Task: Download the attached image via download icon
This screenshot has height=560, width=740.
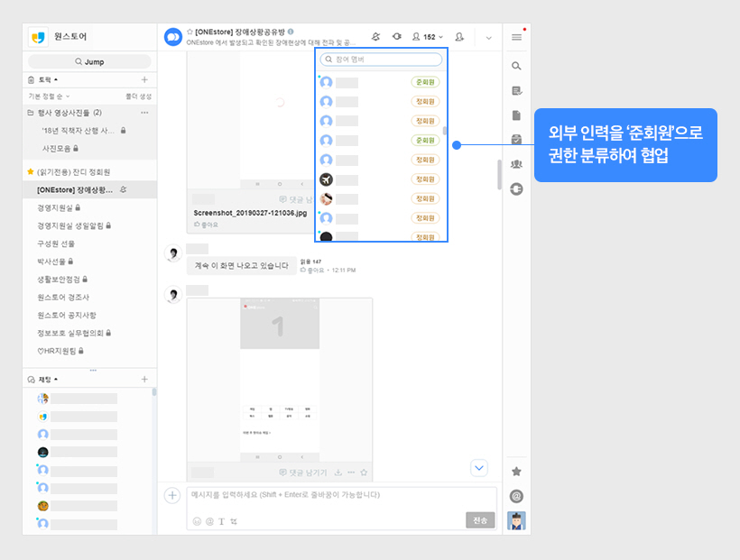Action: point(338,472)
